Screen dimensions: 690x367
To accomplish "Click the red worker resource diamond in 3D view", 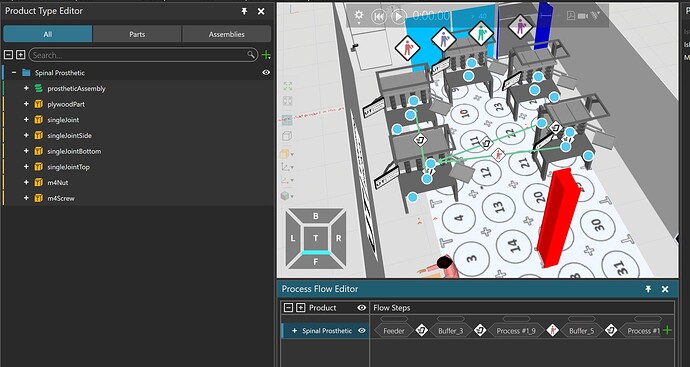I will 407,48.
